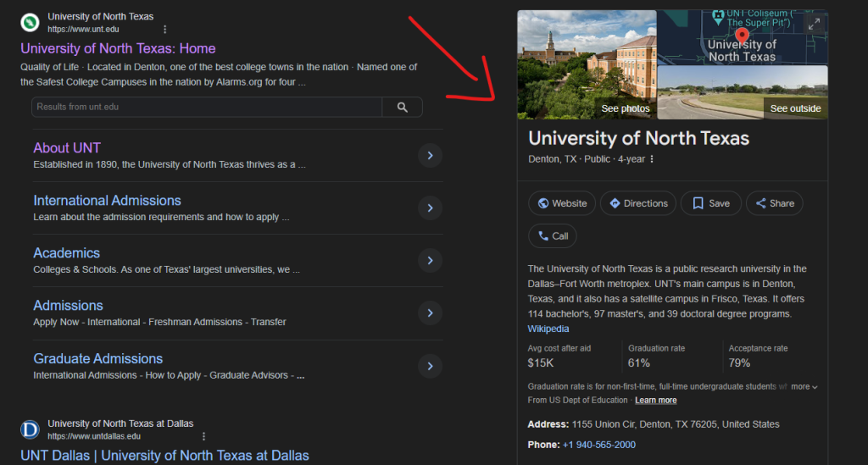The width and height of the screenshot is (868, 465).
Task: Click the Call button
Action: tap(553, 236)
